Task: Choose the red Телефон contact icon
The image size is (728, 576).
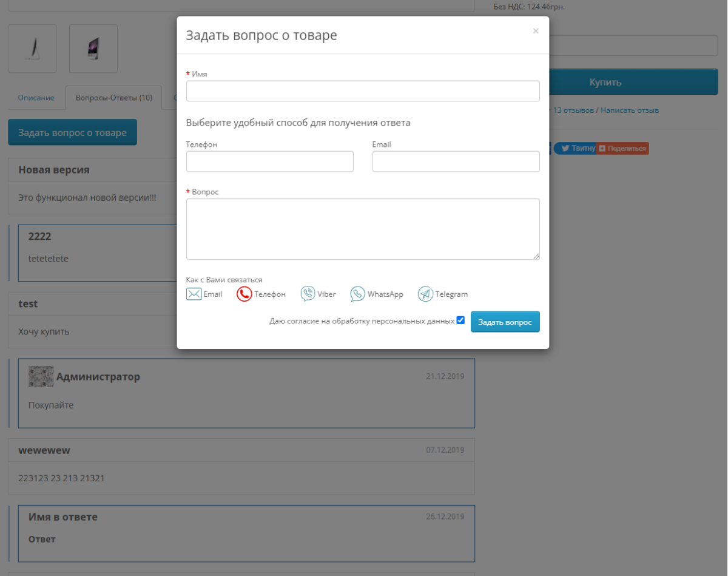Action: coord(244,294)
